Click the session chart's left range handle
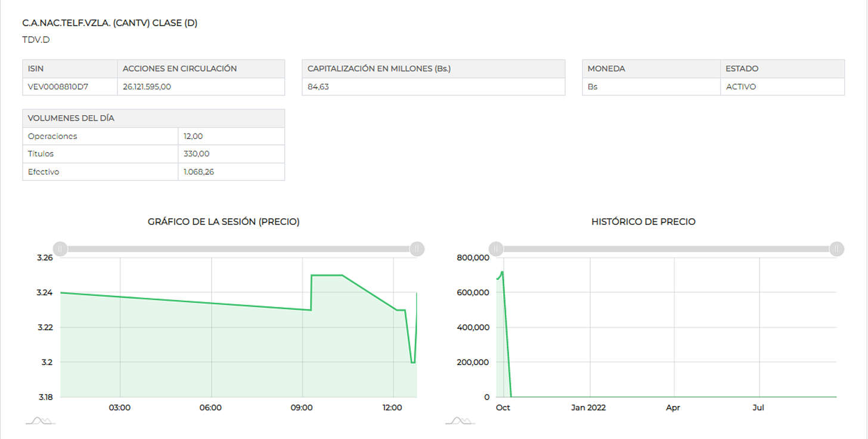Screen dimensions: 868x439 click(60, 249)
